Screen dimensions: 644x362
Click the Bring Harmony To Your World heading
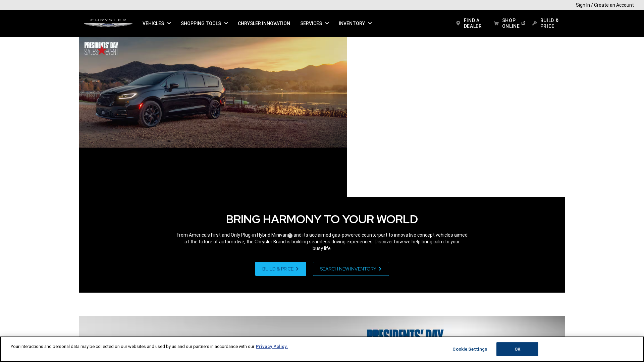pyautogui.click(x=322, y=220)
